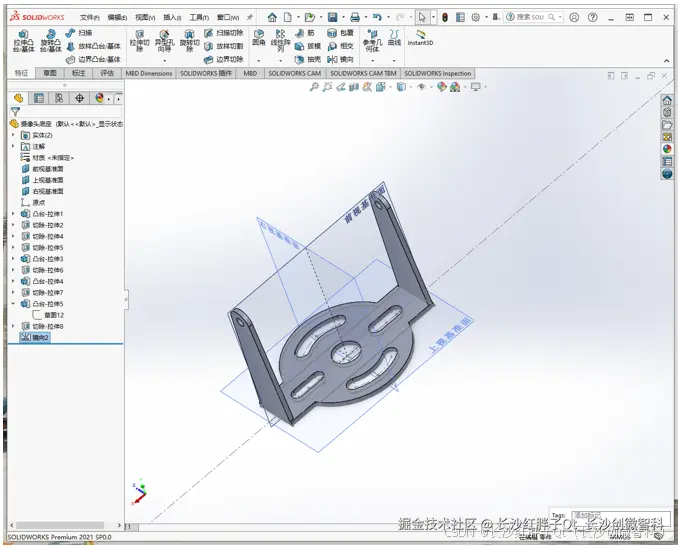Viewport: 678px width, 546px height.
Task: Open the 曲线 curves tool
Action: point(394,38)
